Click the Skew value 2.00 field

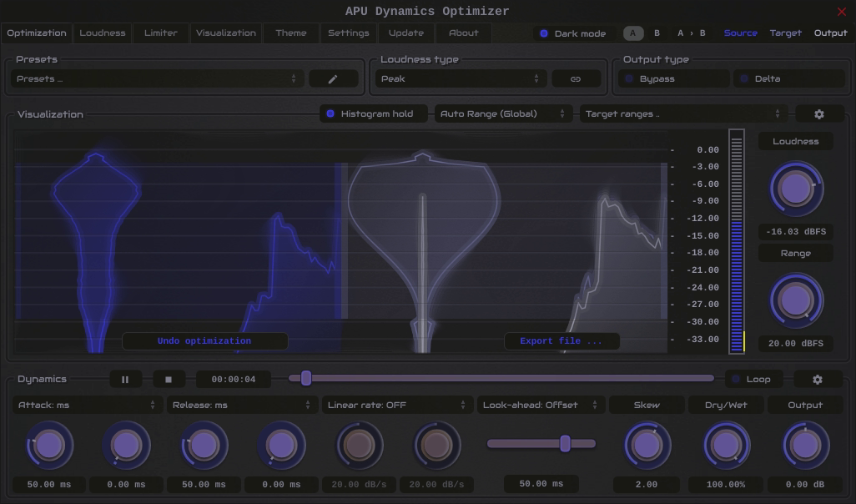pos(647,485)
